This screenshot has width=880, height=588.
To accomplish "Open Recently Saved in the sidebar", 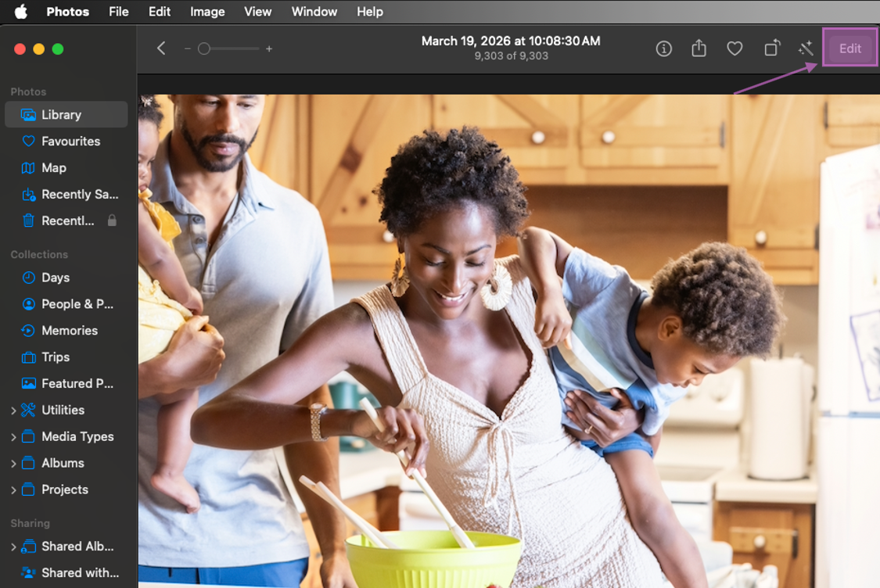I will [66, 194].
